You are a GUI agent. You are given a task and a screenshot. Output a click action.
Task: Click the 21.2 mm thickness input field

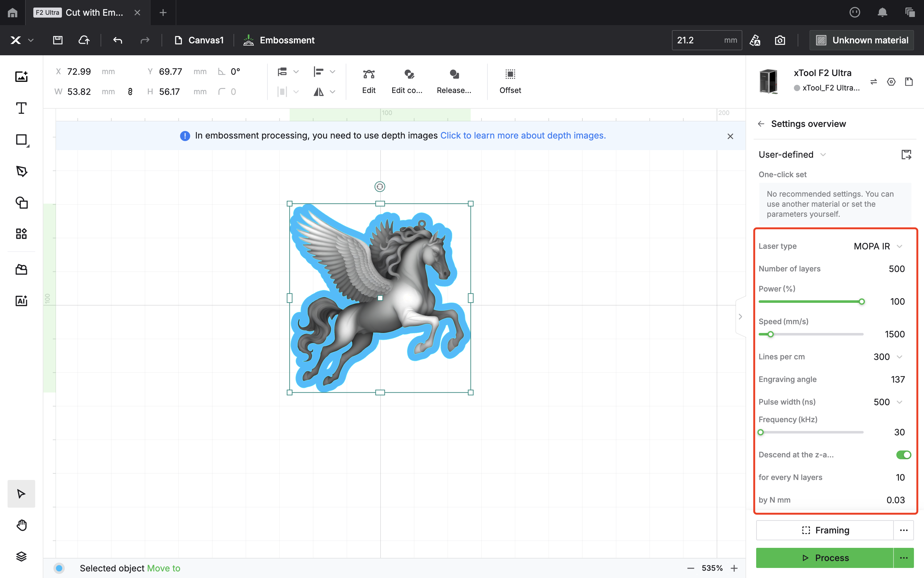(x=707, y=40)
